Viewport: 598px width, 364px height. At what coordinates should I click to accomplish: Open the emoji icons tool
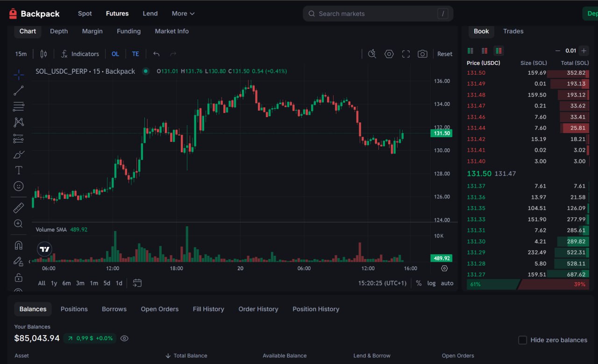[19, 186]
